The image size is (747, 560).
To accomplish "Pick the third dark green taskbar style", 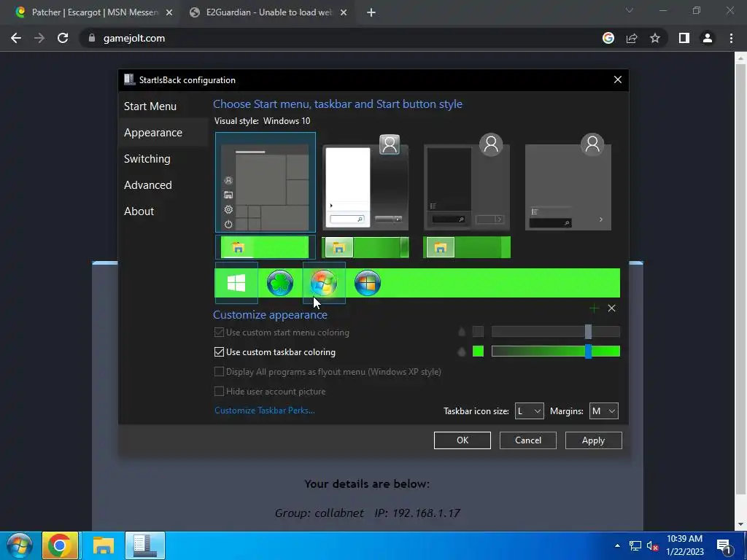I will [x=467, y=248].
